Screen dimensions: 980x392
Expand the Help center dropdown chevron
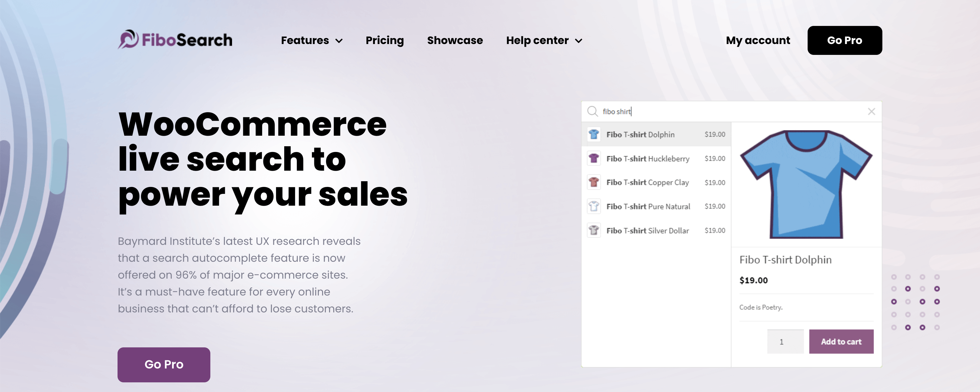pyautogui.click(x=578, y=41)
